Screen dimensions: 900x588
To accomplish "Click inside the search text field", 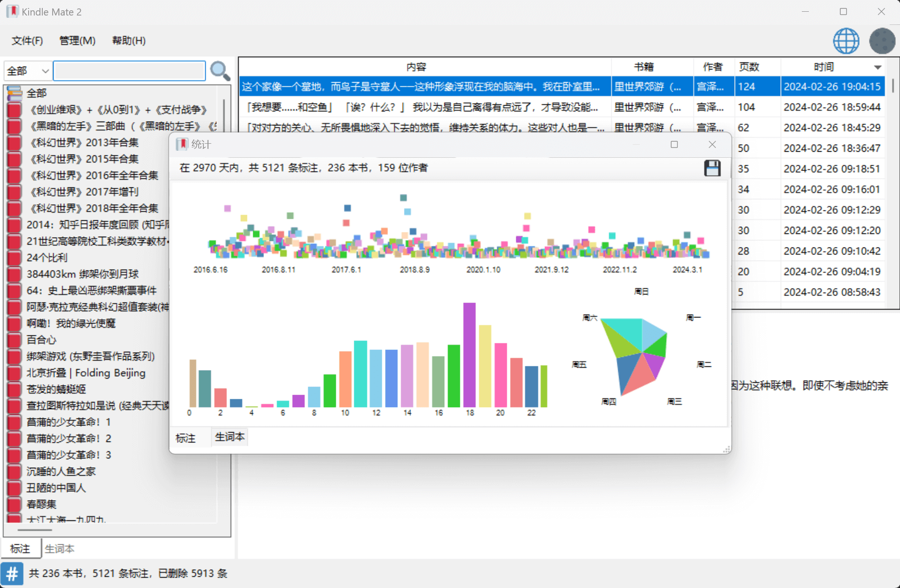I will pyautogui.click(x=129, y=71).
